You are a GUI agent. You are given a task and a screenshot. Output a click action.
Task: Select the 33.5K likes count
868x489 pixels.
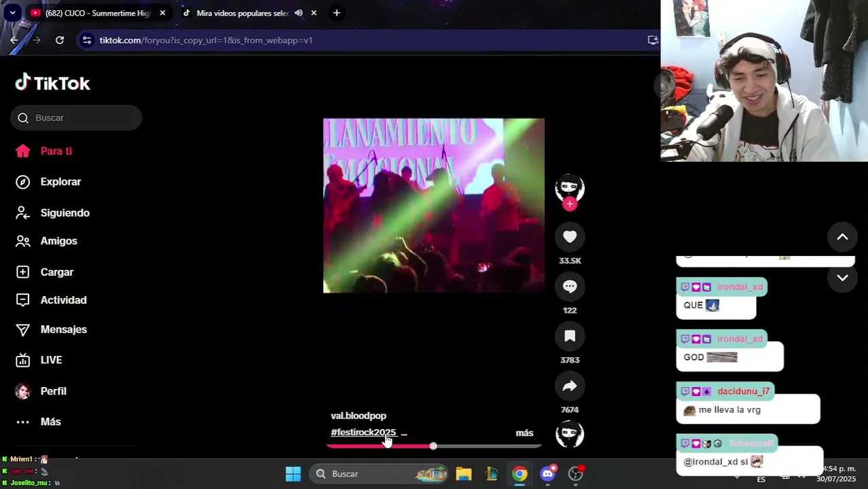click(570, 261)
